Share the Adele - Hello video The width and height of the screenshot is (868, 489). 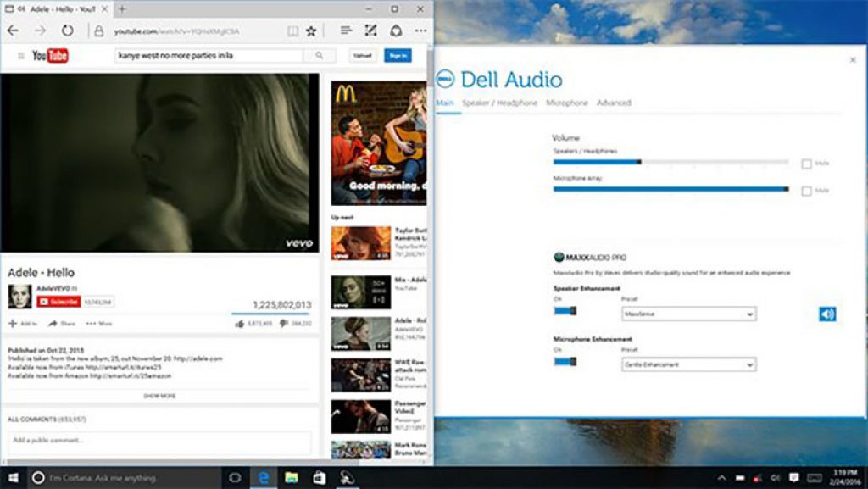tap(61, 324)
